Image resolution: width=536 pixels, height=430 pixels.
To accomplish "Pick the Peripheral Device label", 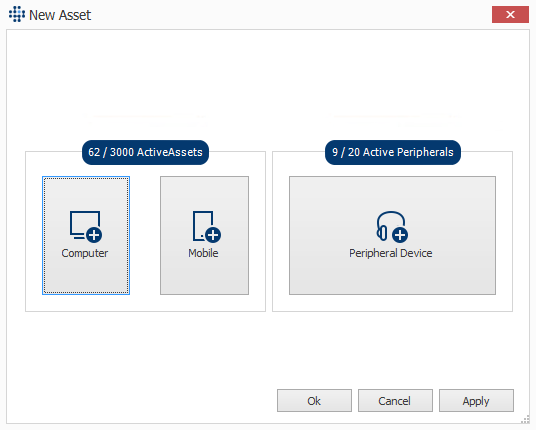I will click(390, 253).
